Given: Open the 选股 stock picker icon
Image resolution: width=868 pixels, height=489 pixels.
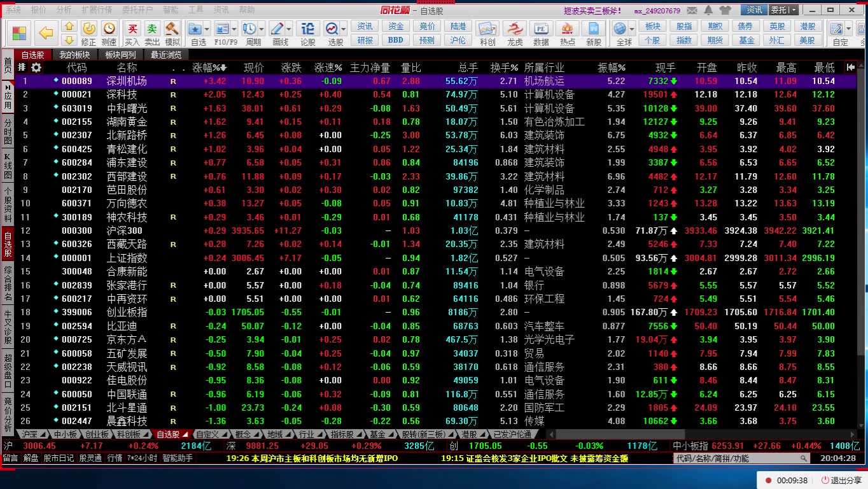Looking at the screenshot, I should pyautogui.click(x=332, y=29).
